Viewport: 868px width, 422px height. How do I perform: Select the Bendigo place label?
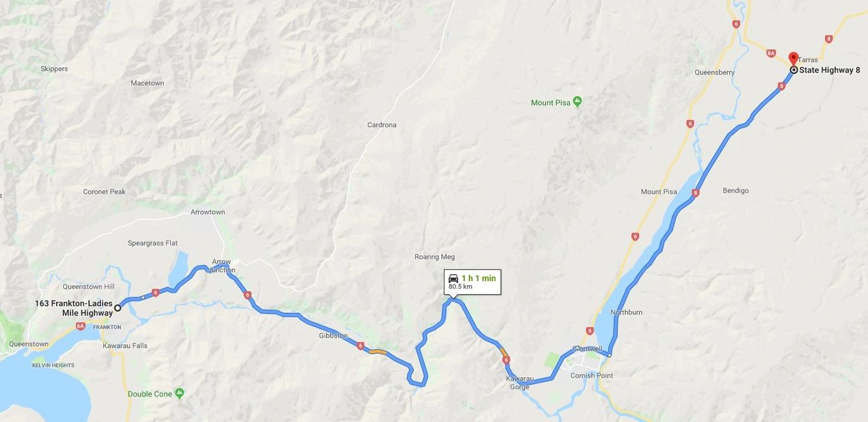[735, 190]
